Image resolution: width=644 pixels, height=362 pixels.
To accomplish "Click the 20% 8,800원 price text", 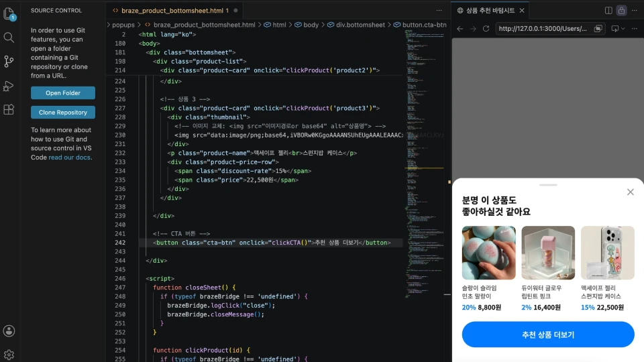I will [482, 308].
